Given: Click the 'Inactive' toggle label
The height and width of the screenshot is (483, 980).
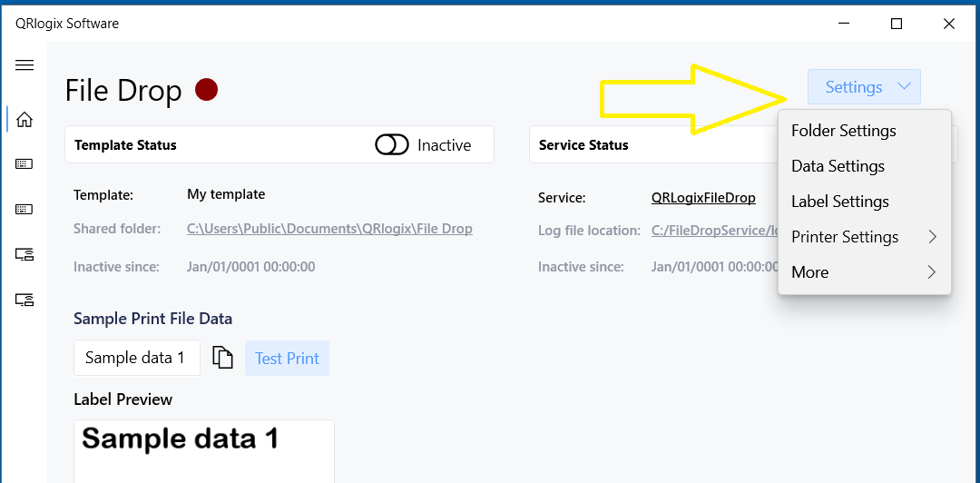Looking at the screenshot, I should click(x=444, y=145).
